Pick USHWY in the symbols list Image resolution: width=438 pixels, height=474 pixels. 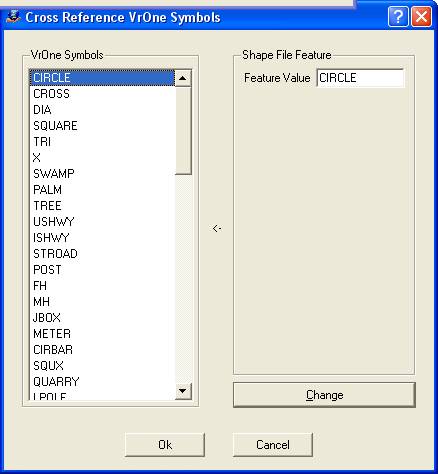102,222
